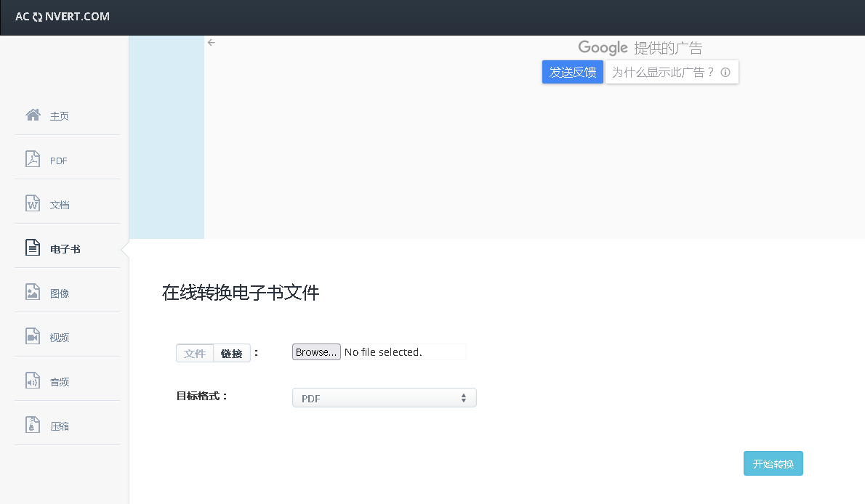Click the ACONVERT.COM logo
Viewport: 865px width, 504px height.
pos(63,16)
